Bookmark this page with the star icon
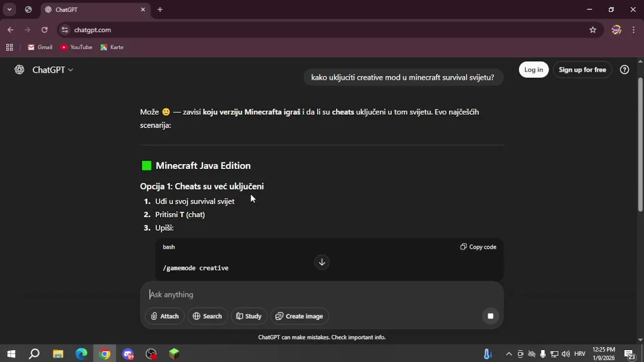The image size is (644, 362). (593, 30)
